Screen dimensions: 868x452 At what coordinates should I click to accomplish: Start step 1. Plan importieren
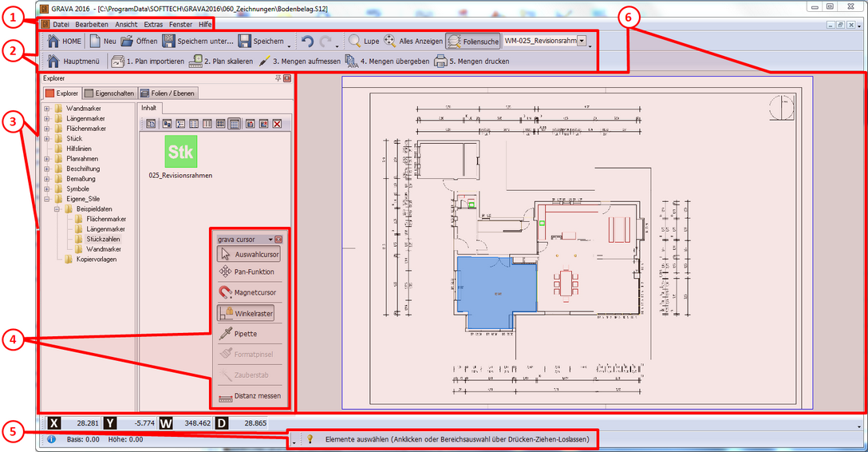pyautogui.click(x=148, y=61)
